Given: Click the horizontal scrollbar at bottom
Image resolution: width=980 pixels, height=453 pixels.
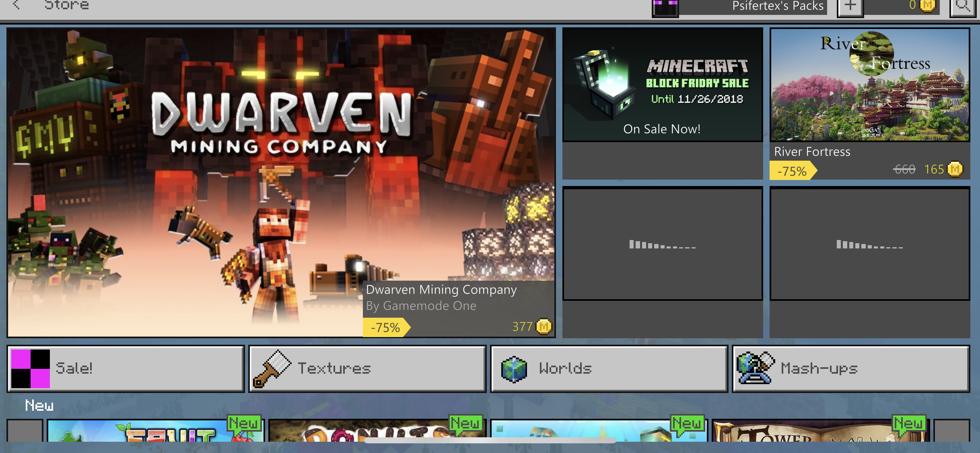Looking at the screenshot, I should point(490,440).
